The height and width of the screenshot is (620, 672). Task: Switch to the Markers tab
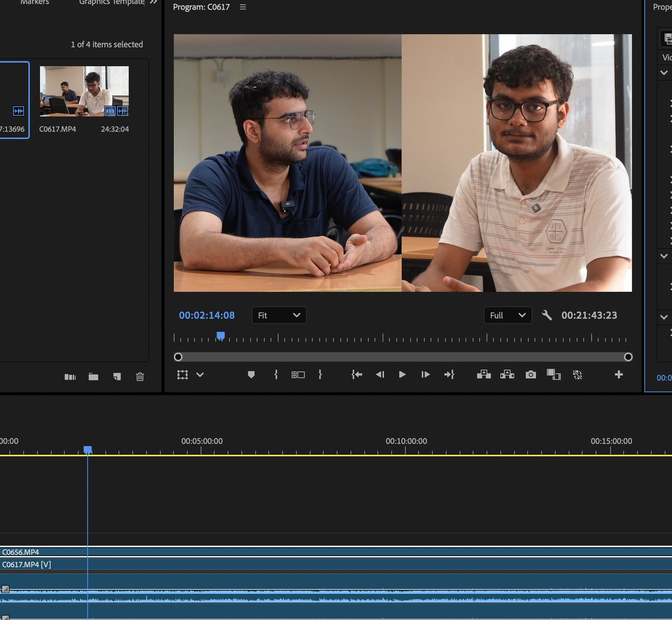pos(35,3)
